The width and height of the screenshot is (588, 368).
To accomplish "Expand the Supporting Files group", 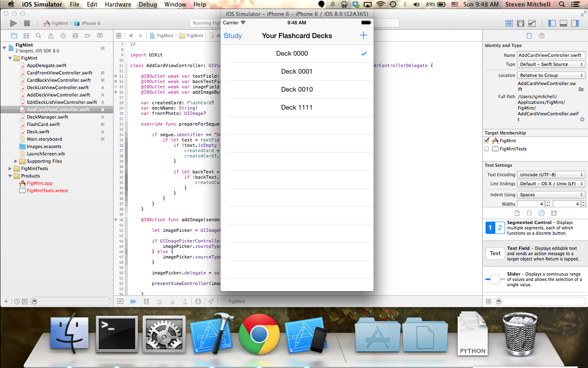I will point(16,161).
